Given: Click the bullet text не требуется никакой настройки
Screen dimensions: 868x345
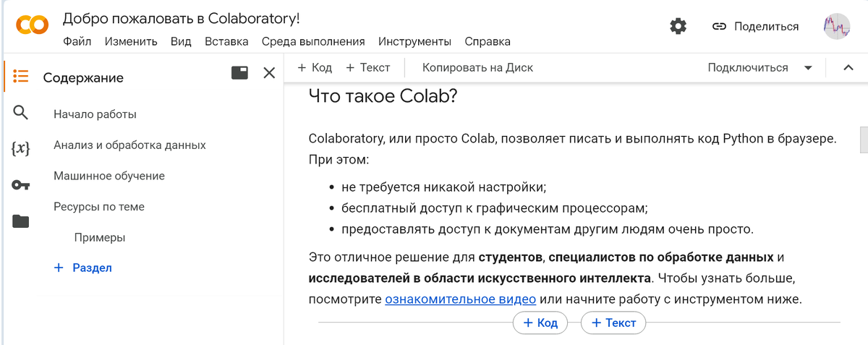Looking at the screenshot, I should tap(443, 187).
